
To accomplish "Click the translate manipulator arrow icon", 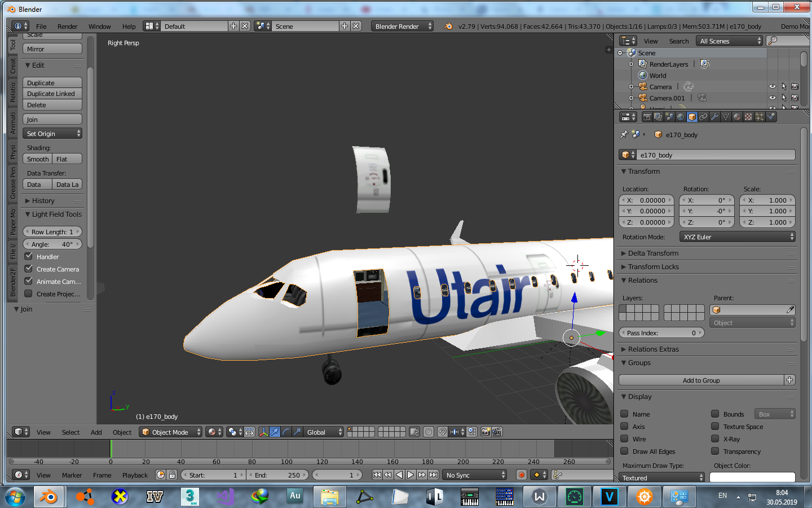I will coord(275,432).
